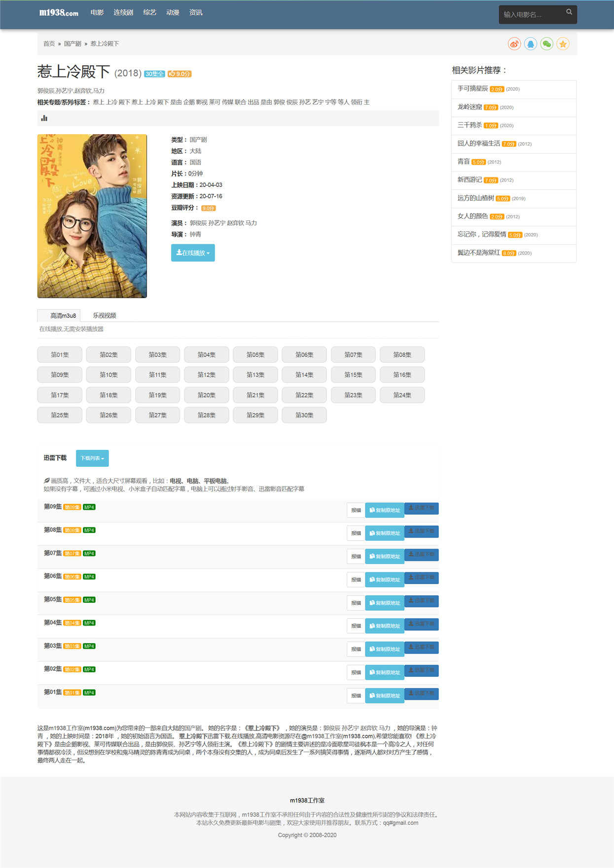Report error for episode 第03集

(356, 649)
